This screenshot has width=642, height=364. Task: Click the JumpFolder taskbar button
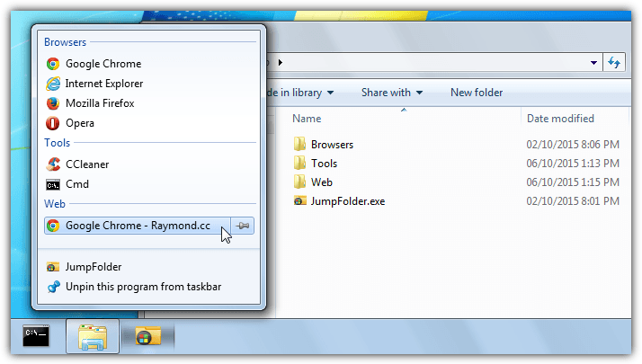tap(147, 336)
